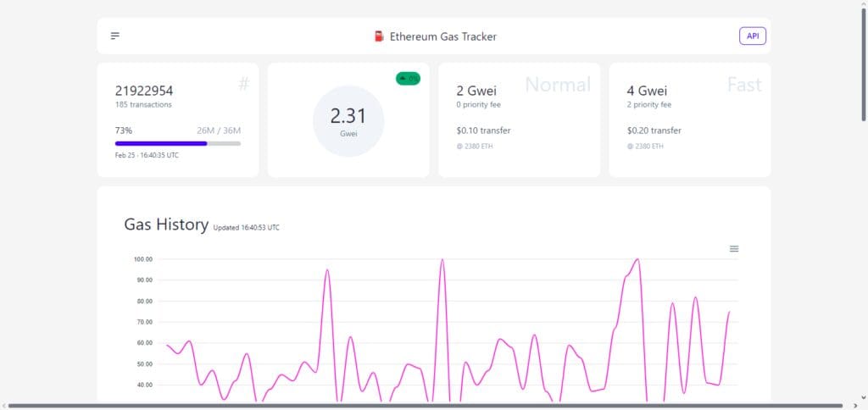Click the Ethereum Gas Tracker title
This screenshot has height=410, width=868.
pyautogui.click(x=442, y=36)
